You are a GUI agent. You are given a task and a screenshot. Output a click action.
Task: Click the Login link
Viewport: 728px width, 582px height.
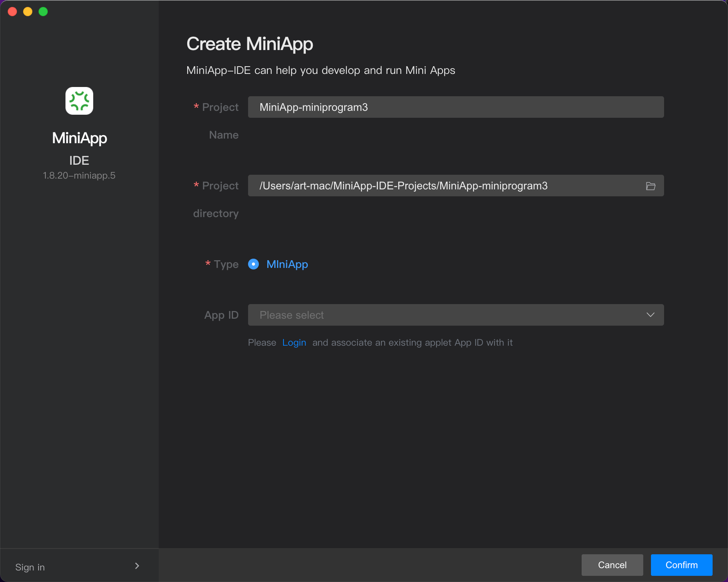point(294,343)
